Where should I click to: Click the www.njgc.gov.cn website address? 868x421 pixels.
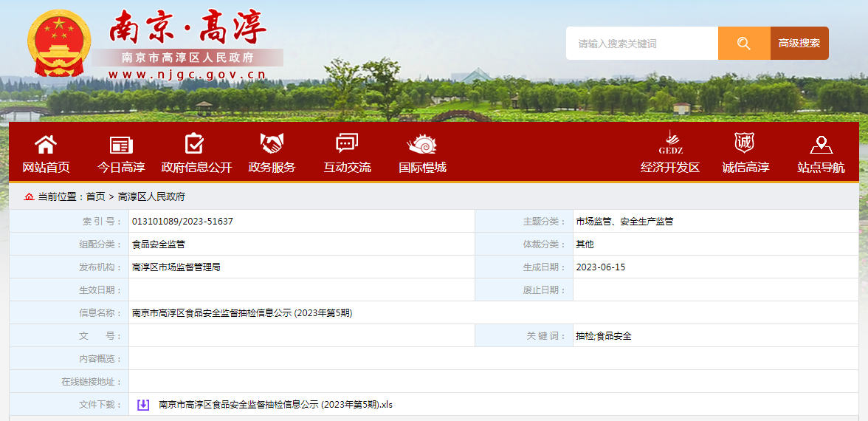[x=187, y=74]
